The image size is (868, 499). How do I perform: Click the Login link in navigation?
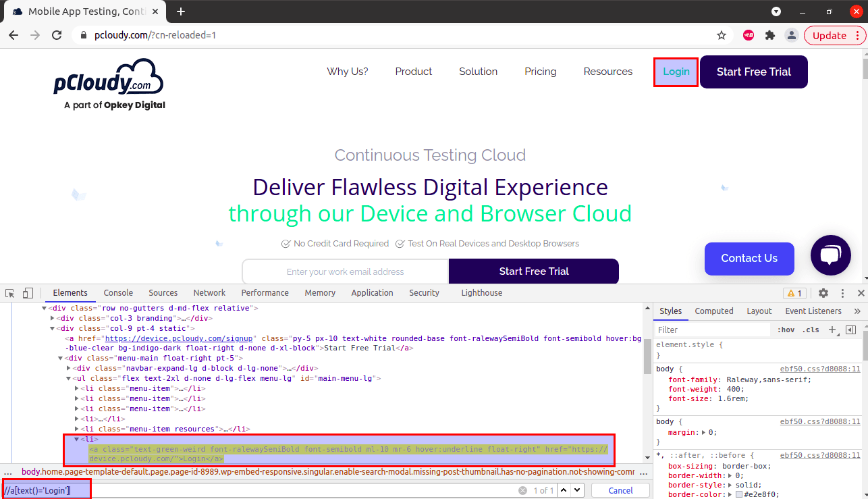(676, 72)
